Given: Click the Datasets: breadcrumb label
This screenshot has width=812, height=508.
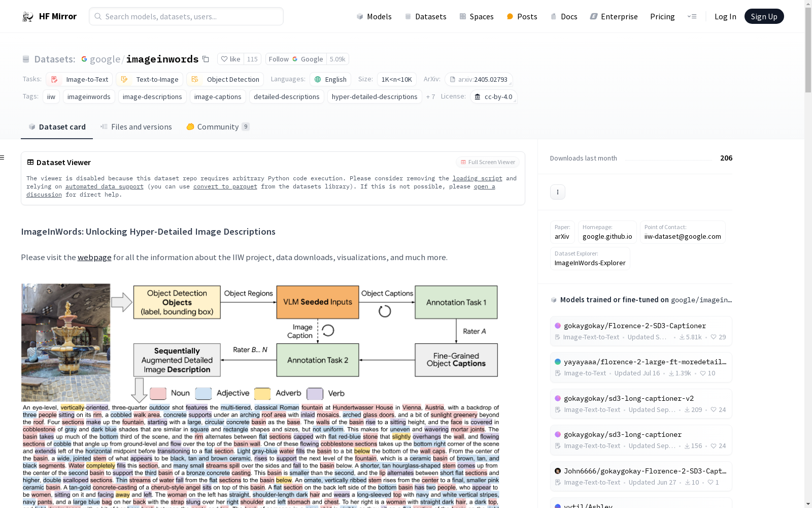Looking at the screenshot, I should (55, 59).
